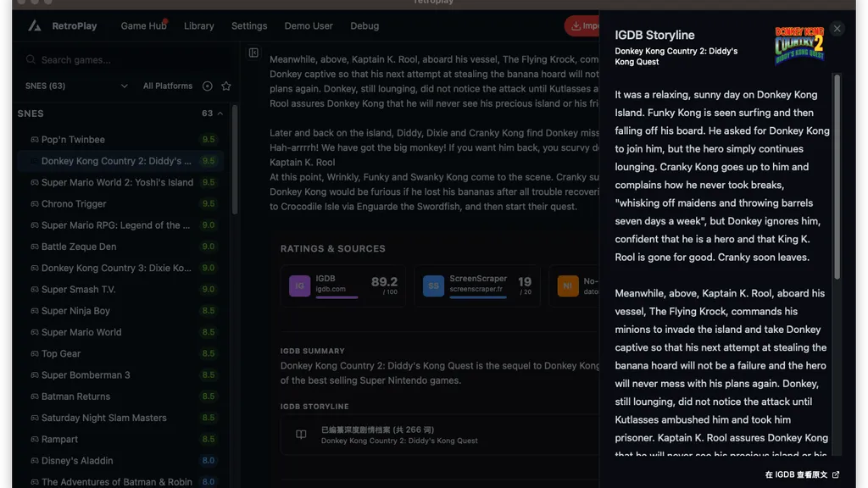Select Battle Zeque Den
Viewport: 868px width, 488px height.
click(120, 247)
